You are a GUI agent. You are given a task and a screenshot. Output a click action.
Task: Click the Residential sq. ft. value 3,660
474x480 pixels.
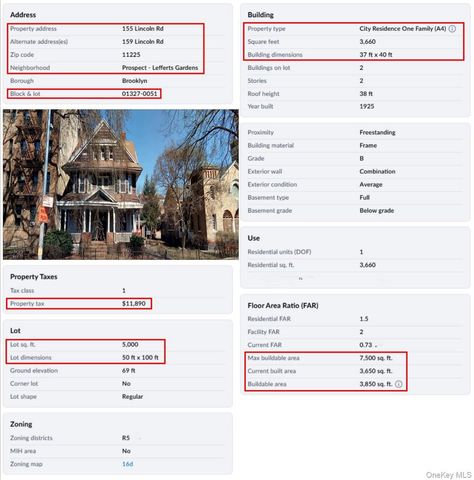click(x=367, y=265)
